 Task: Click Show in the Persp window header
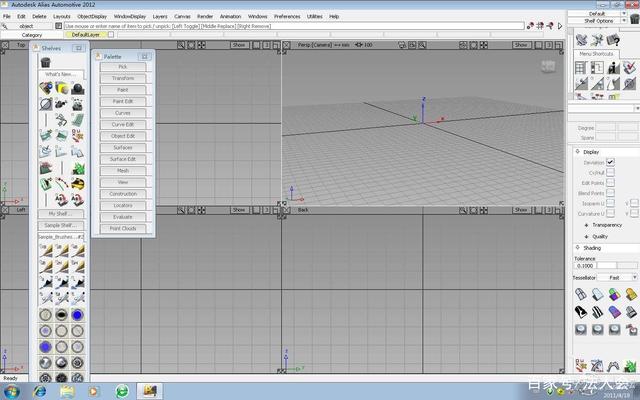(521, 45)
